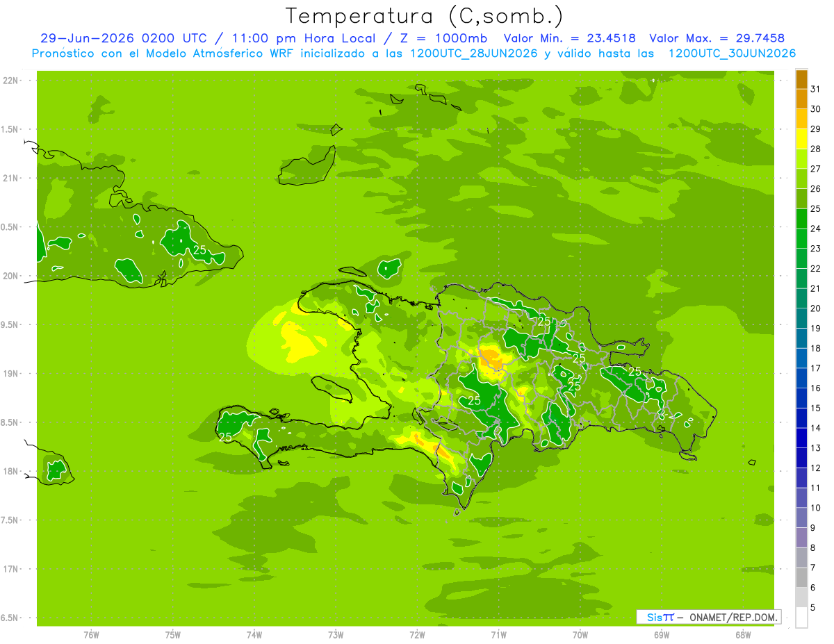Click the colorbar label '30'
Image resolution: width=834 pixels, height=644 pixels.
pyautogui.click(x=816, y=108)
